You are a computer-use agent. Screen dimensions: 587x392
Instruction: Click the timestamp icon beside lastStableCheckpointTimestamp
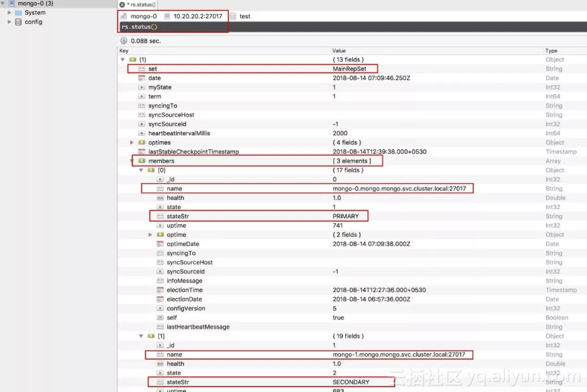pos(141,152)
